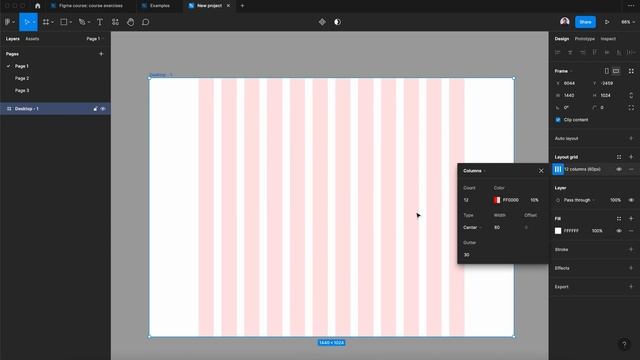This screenshot has height=360, width=640.
Task: Switch to the Inspect tab
Action: pyautogui.click(x=608, y=39)
